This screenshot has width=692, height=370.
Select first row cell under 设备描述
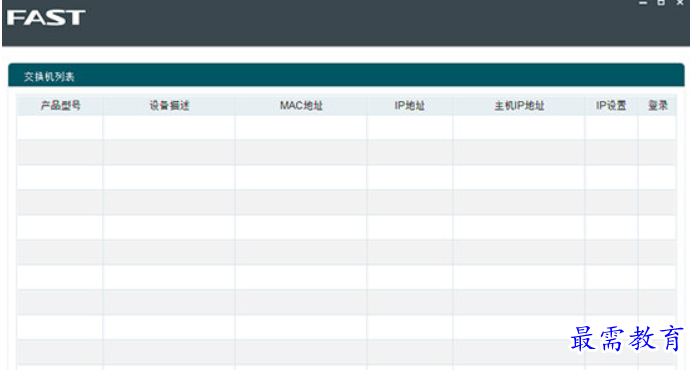(x=169, y=128)
